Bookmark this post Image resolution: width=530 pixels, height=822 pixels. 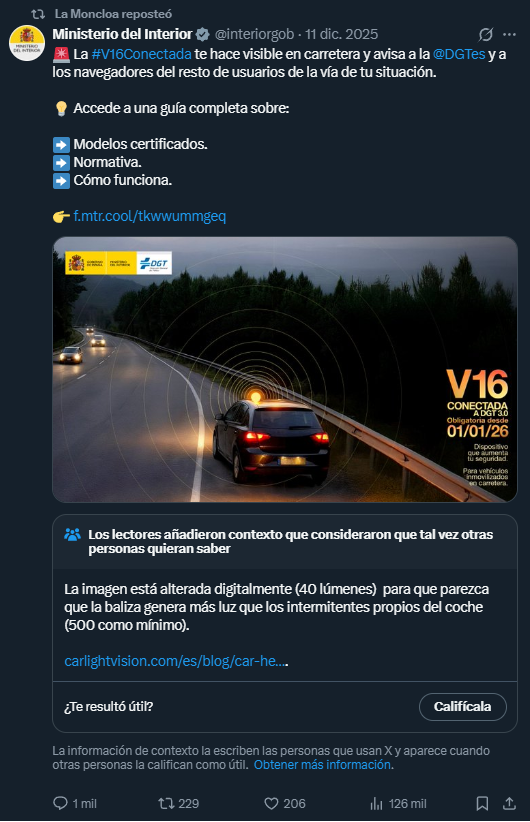pyautogui.click(x=482, y=803)
